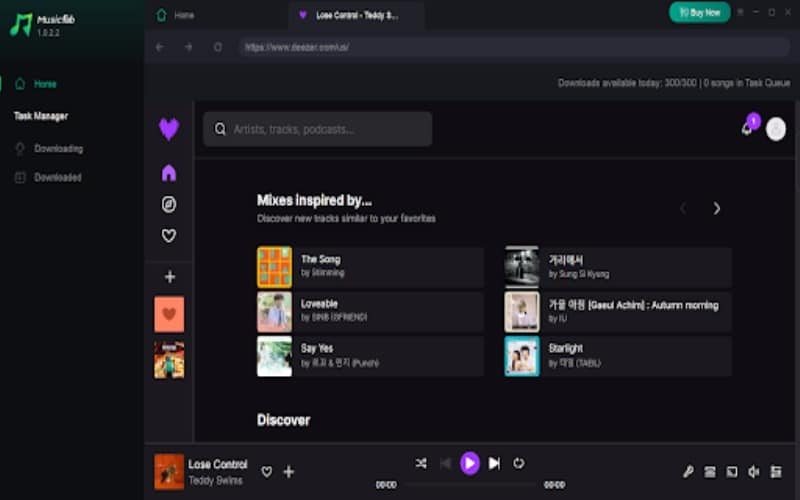Screen dimensions: 800x500
Task: Open audio settings equalizer icon
Action: 775,472
